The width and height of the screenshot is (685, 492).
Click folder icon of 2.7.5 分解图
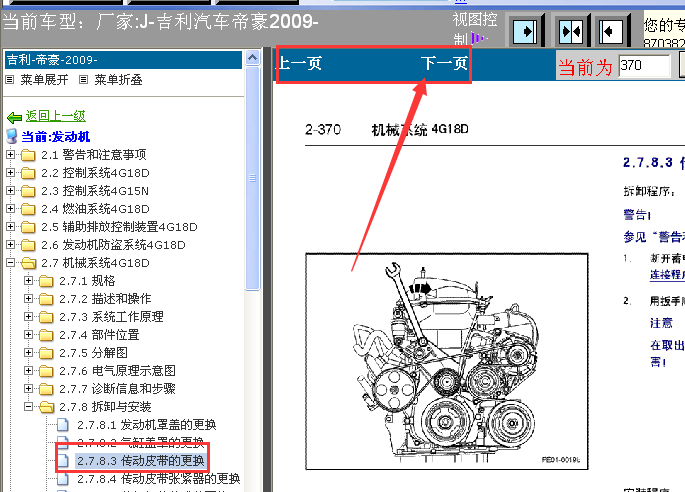tap(46, 353)
